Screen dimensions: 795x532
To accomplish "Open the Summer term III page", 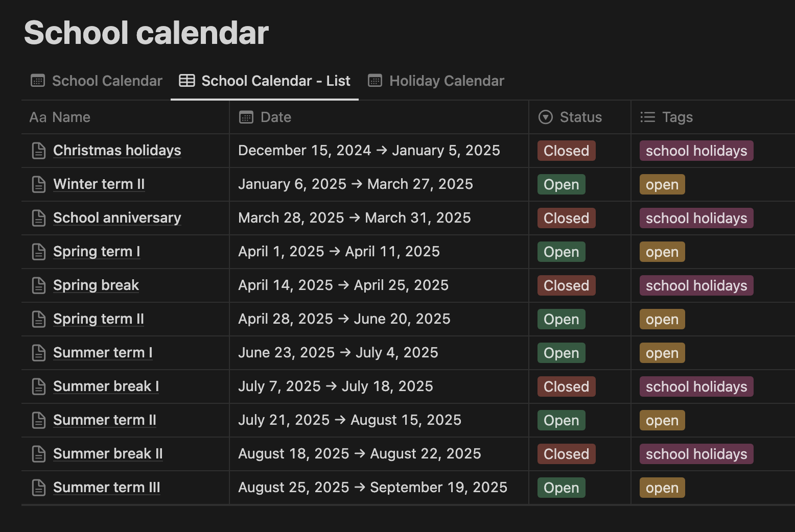I will (x=107, y=488).
